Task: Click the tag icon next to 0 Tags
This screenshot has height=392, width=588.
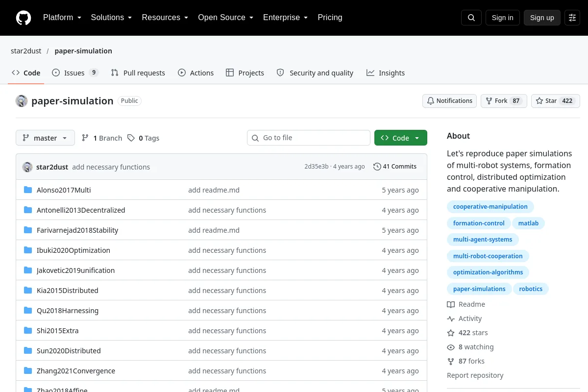Action: click(x=131, y=138)
